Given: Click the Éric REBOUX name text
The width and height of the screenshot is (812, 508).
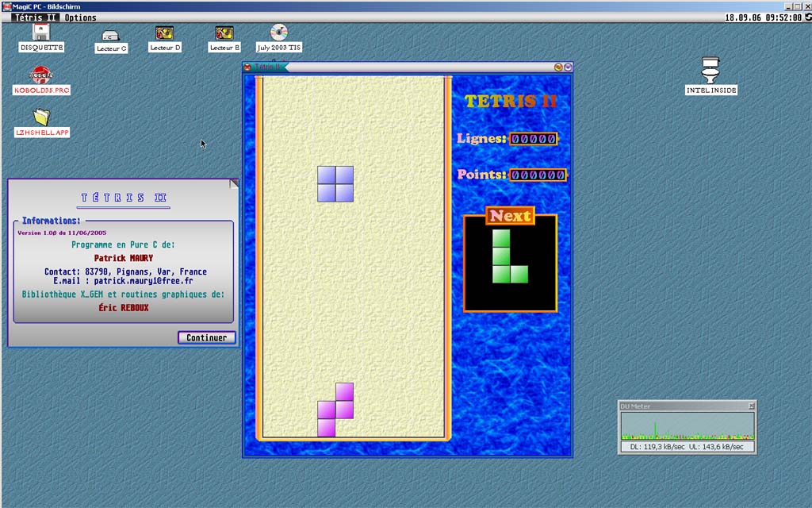Looking at the screenshot, I should (123, 308).
